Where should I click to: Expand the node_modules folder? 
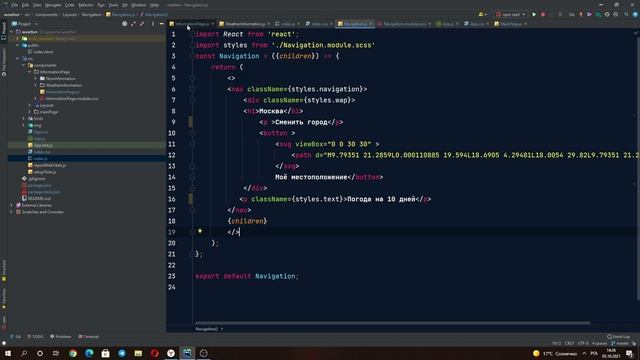(x=18, y=38)
